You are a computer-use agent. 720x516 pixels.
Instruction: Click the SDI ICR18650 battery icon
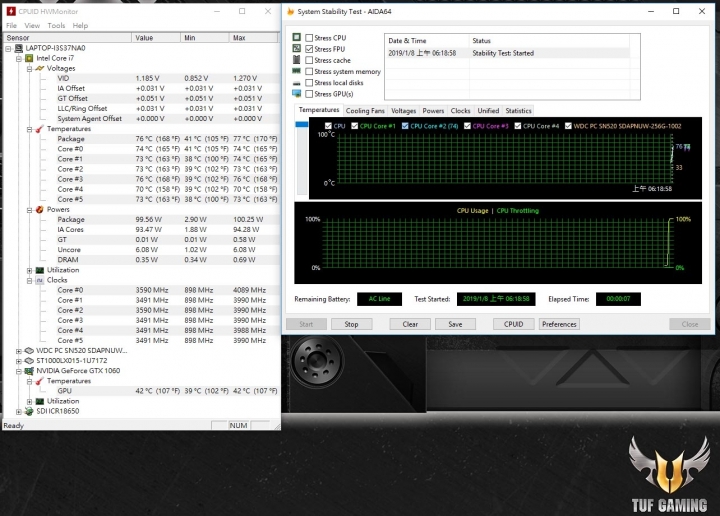point(29,411)
